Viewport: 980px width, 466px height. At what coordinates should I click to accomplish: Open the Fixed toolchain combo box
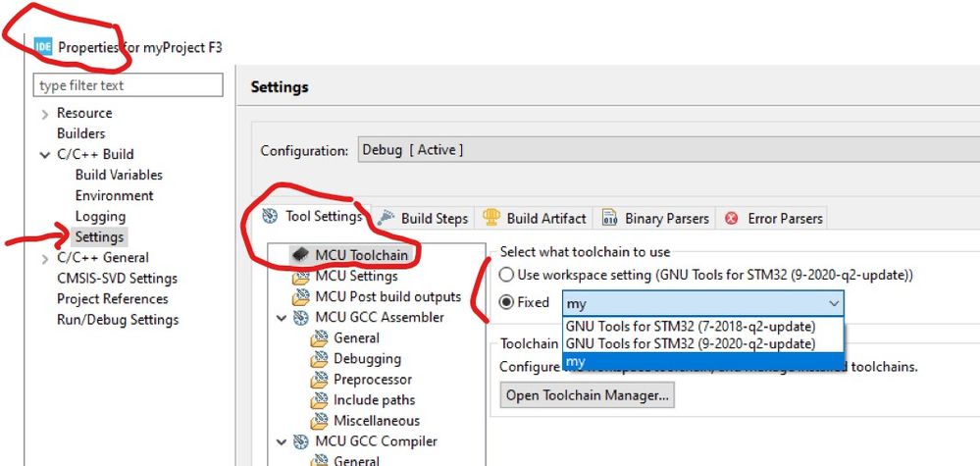[703, 303]
